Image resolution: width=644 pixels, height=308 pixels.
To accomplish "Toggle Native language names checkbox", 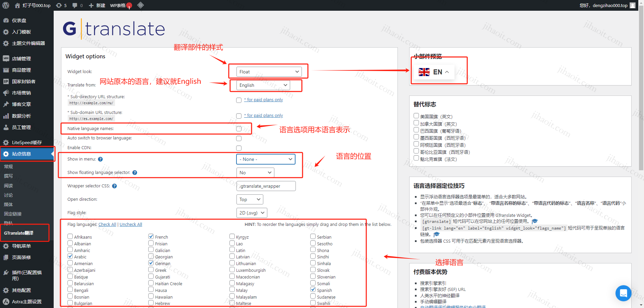I will pyautogui.click(x=239, y=129).
